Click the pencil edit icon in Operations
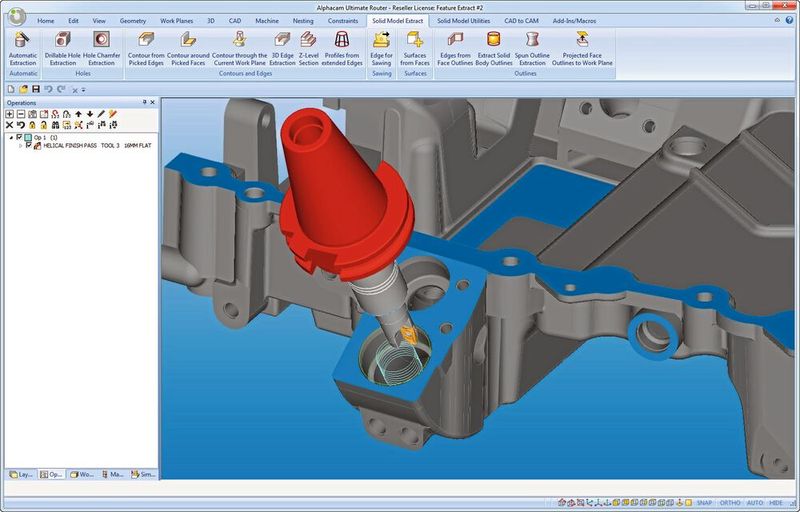This screenshot has width=800, height=512. (x=101, y=114)
